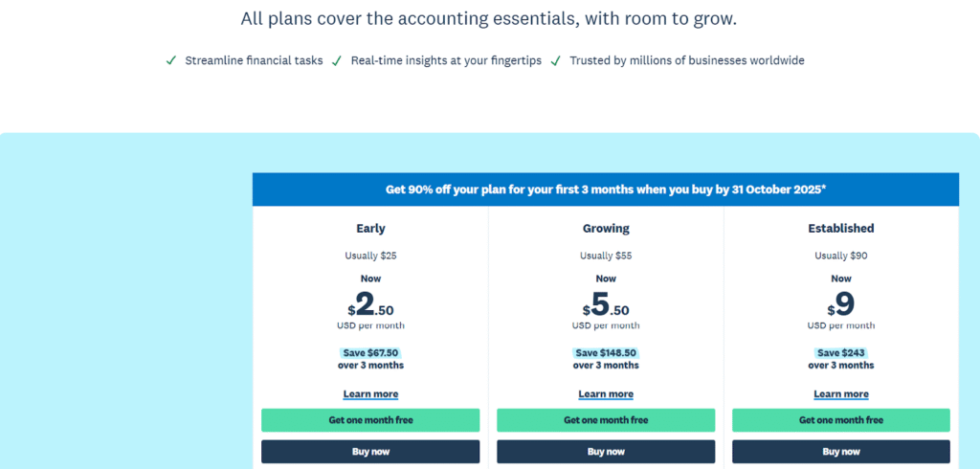Open Learn more for Growing plan
980x469 pixels.
pos(606,394)
